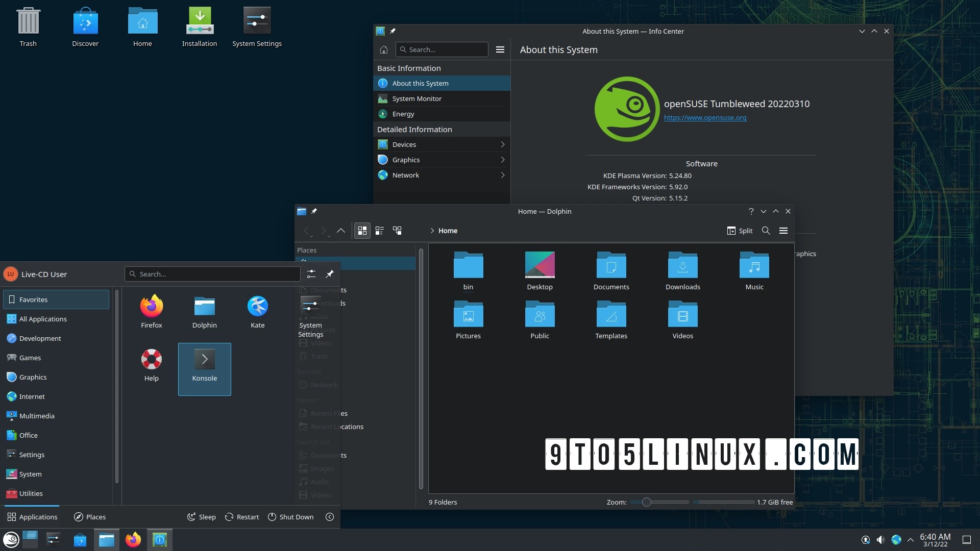Pin the Info Center window open

pyautogui.click(x=393, y=31)
